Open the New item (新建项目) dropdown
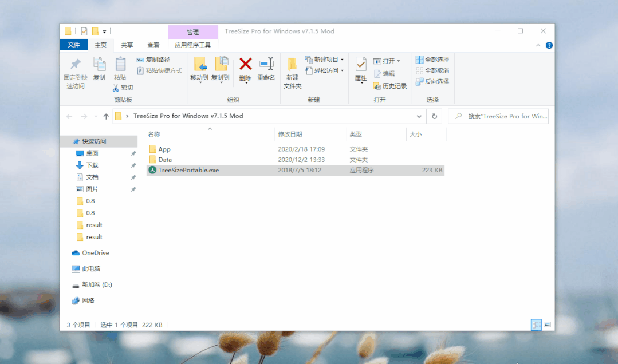This screenshot has width=618, height=364. pos(324,60)
